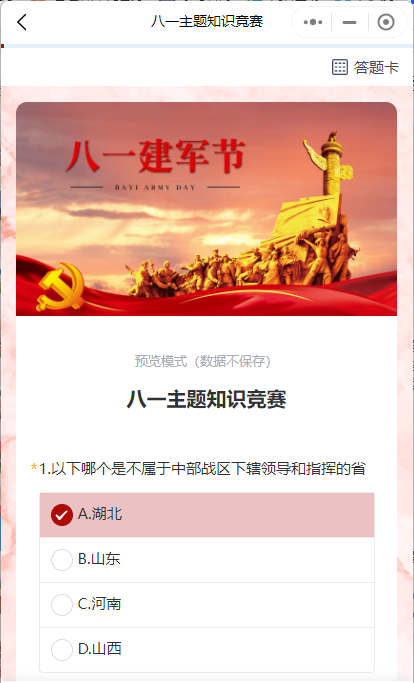Screen dimensions: 414x683
Task: Select the D.山西 radio button
Action: [62, 649]
